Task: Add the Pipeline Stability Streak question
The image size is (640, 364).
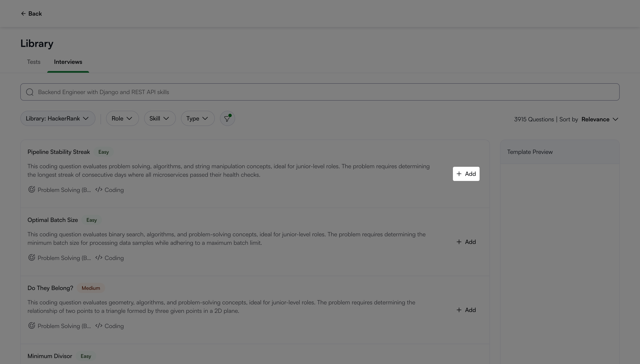Action: pos(466,174)
